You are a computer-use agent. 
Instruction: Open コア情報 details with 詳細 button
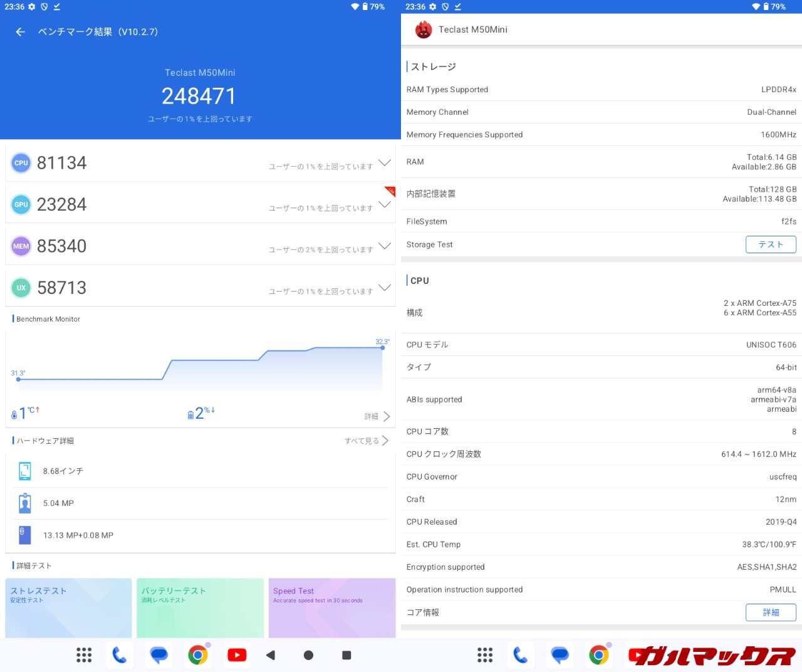coord(771,612)
